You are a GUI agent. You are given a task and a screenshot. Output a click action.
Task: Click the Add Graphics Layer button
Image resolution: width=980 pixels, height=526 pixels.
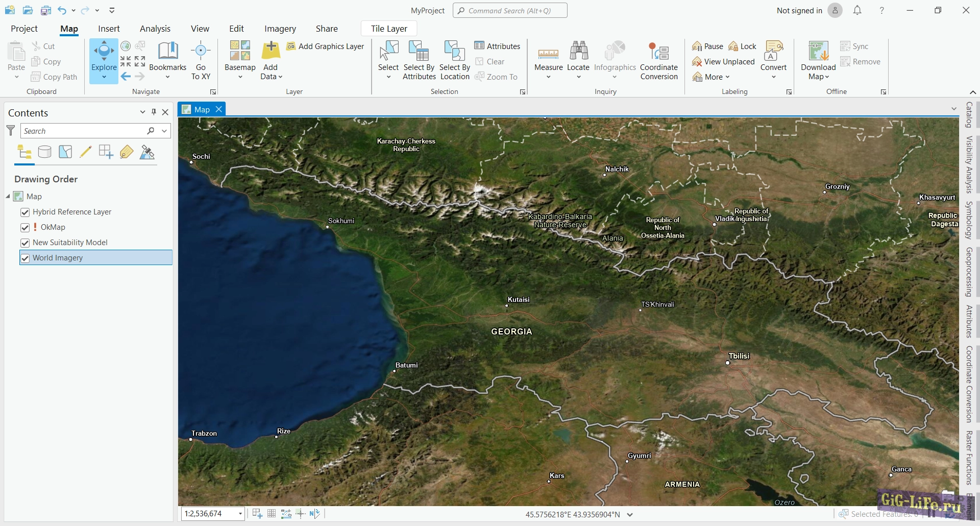coord(325,46)
